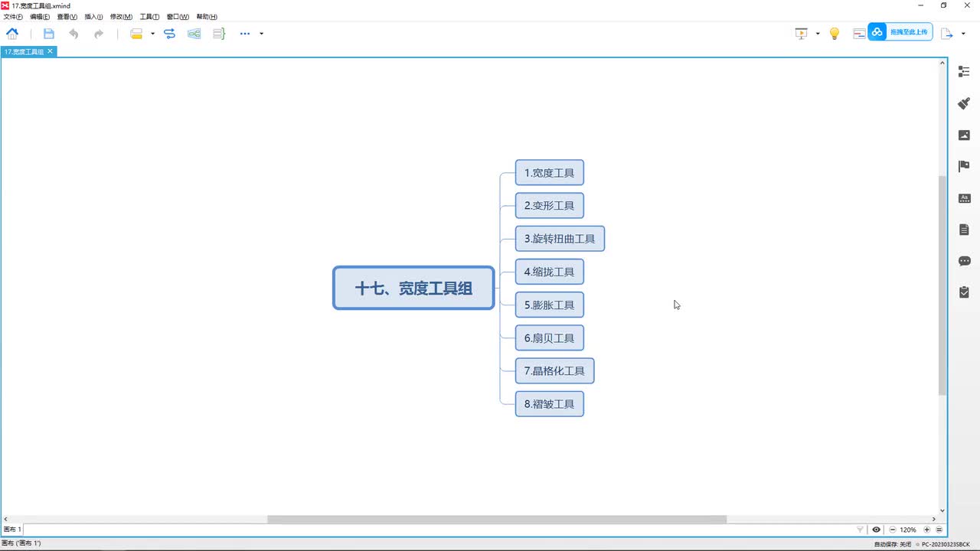Screen dimensions: 980x551
Task: Open the Outline panel in sidebar
Action: click(964, 72)
